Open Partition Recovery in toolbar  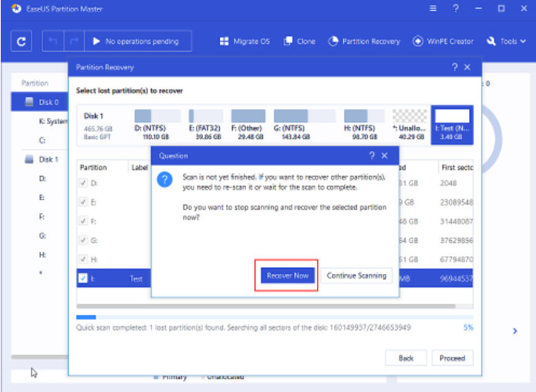point(364,42)
